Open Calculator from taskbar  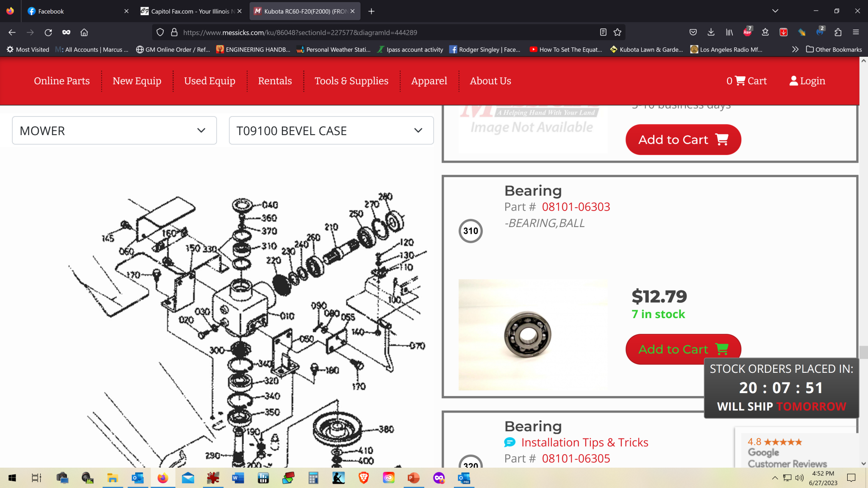pos(313,478)
